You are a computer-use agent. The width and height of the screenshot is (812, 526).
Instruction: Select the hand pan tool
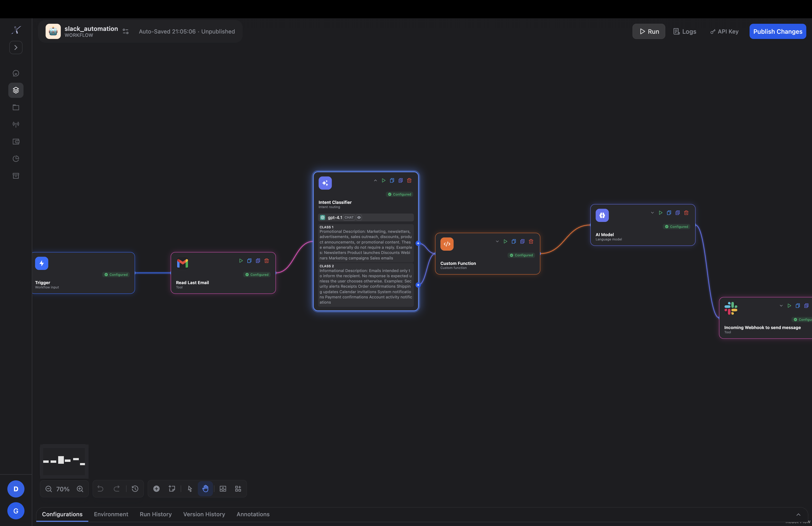point(205,488)
